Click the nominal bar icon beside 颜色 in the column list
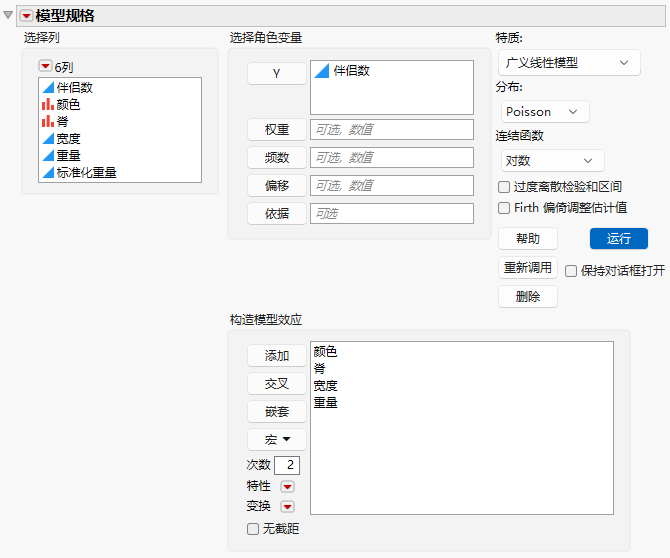The width and height of the screenshot is (670, 558). 48,104
